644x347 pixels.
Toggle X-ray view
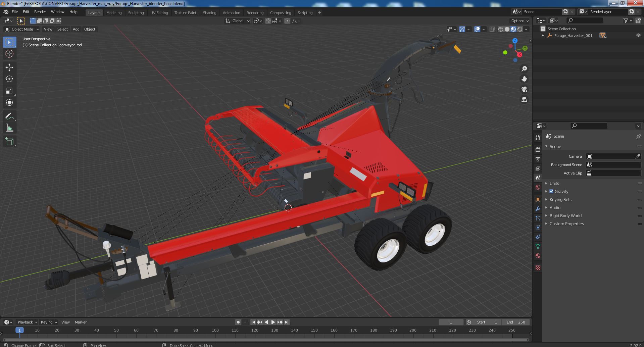[x=492, y=29]
